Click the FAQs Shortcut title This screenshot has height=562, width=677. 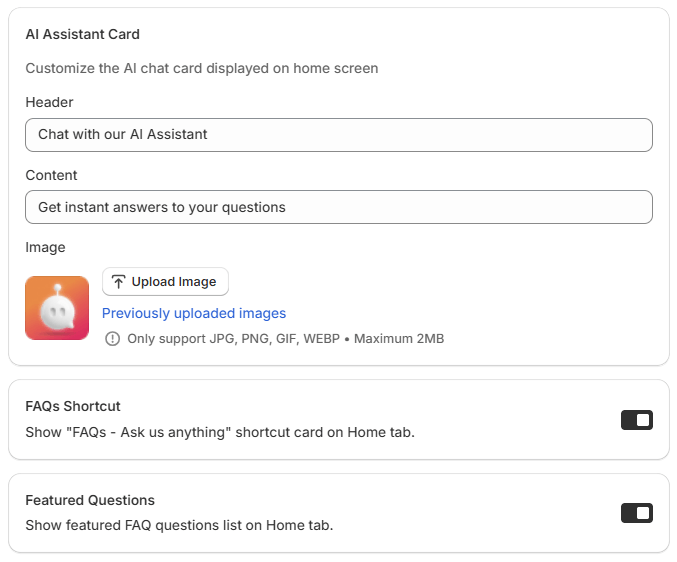[73, 406]
